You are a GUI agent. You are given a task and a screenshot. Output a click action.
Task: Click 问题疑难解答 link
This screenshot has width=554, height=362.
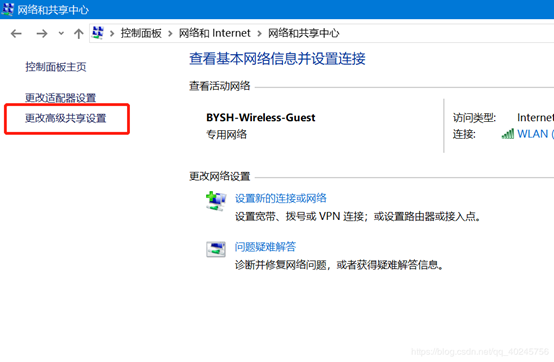tap(265, 247)
